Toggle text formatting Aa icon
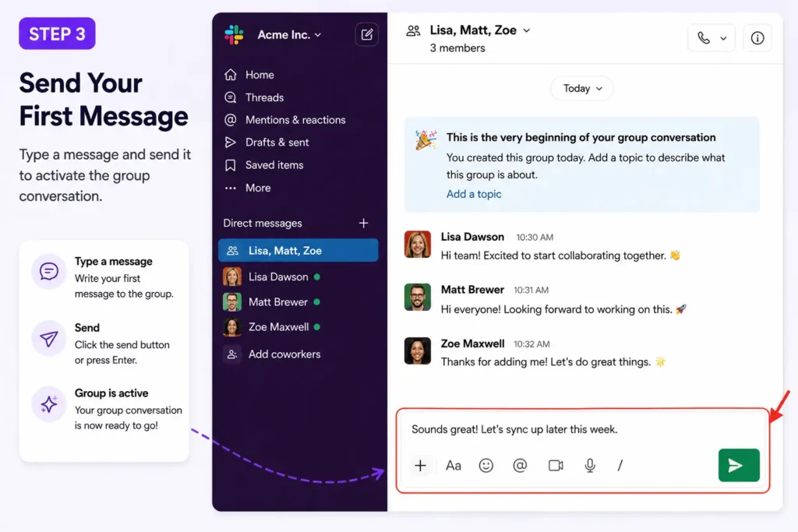The width and height of the screenshot is (798, 532). pyautogui.click(x=454, y=465)
